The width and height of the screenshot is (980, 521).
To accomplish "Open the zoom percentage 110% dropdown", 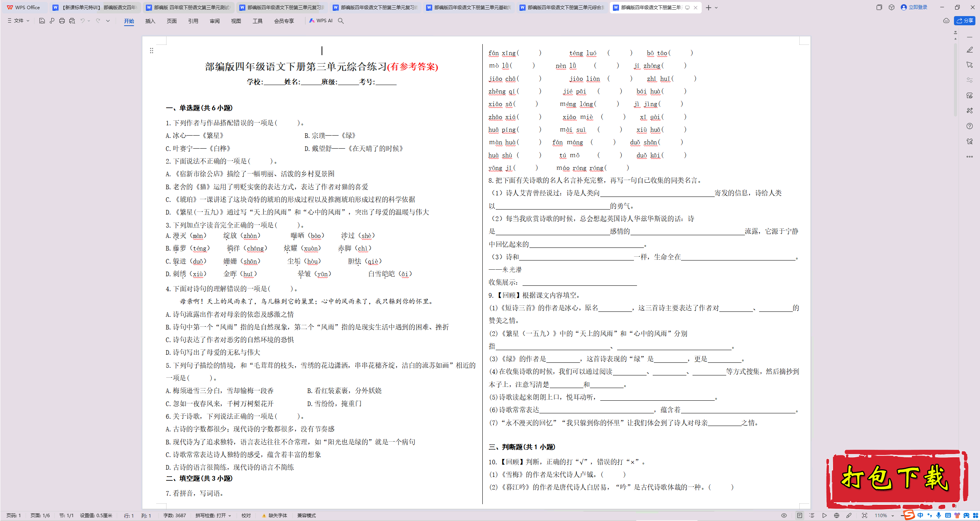I will click(x=884, y=516).
